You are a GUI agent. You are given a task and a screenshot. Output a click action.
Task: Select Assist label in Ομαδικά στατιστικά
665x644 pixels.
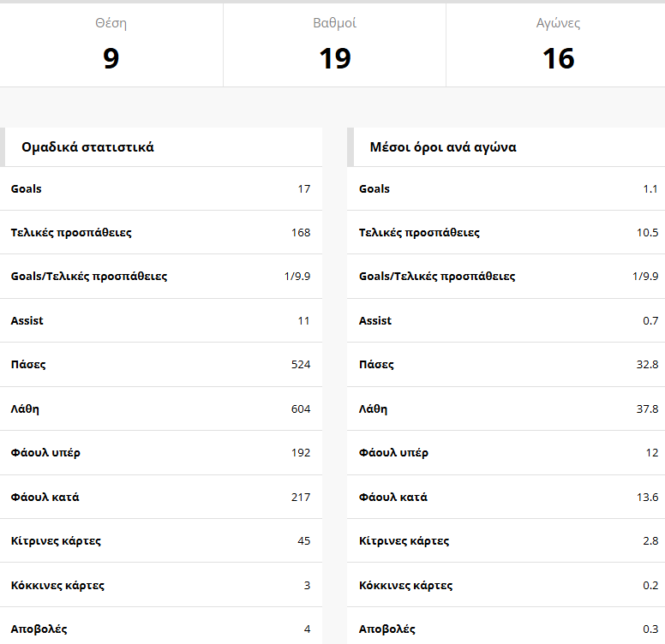point(27,321)
